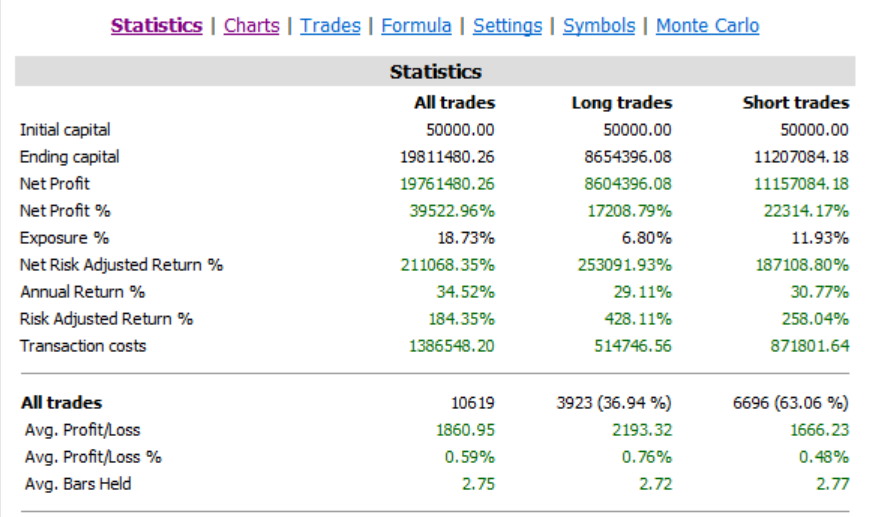The image size is (870, 517).
Task: Select the Long trades column header
Action: tap(621, 103)
